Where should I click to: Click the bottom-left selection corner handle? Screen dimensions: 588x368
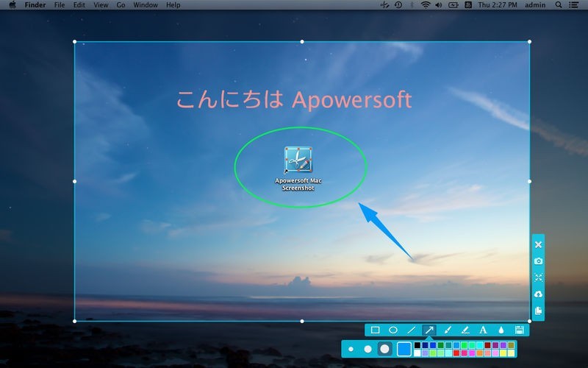[x=75, y=321]
